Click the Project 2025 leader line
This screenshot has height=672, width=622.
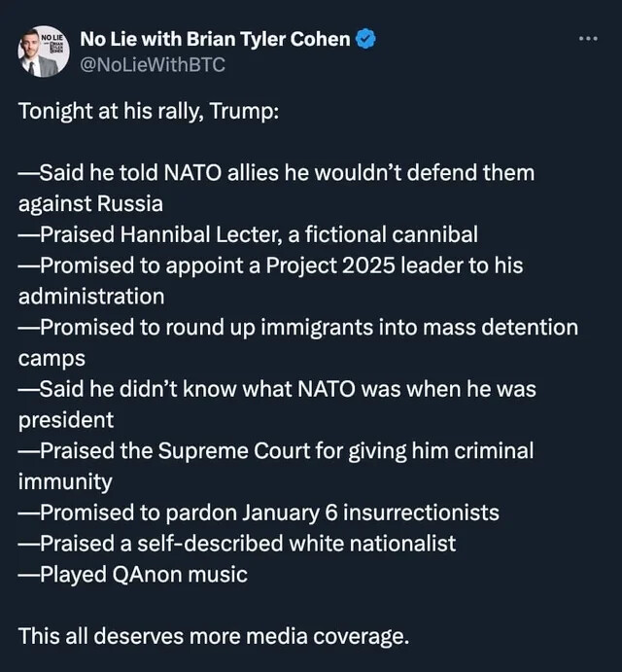271,265
